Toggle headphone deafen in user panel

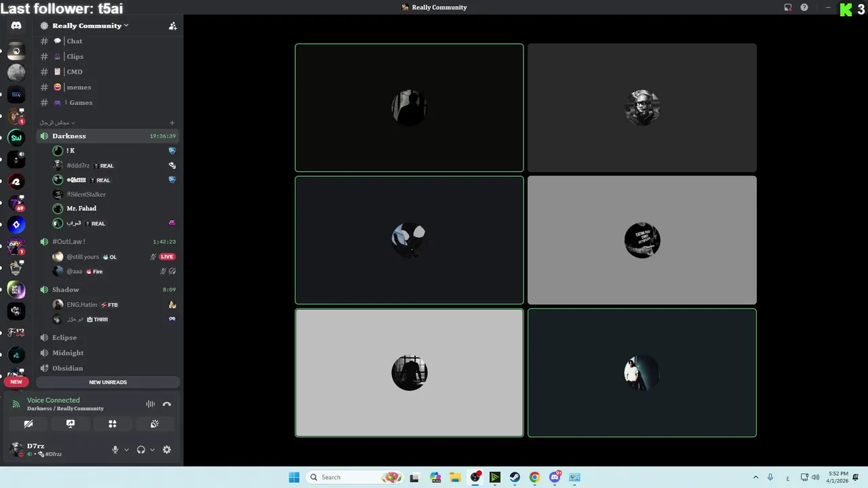(x=141, y=449)
